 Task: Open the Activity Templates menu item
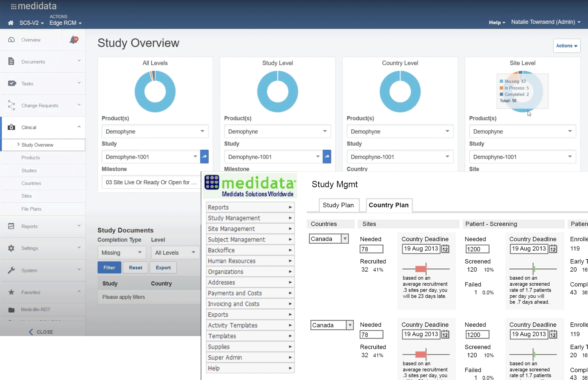click(250, 325)
